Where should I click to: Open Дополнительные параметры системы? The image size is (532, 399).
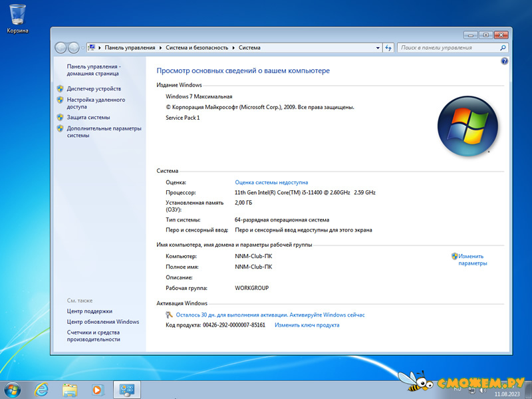104,132
